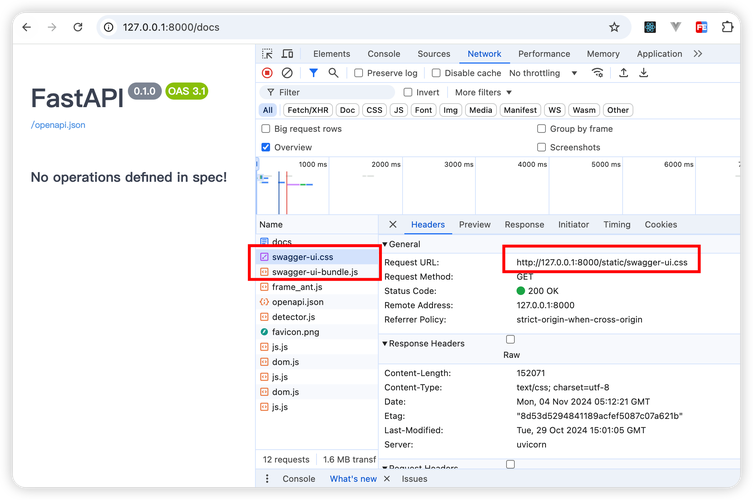
Task: Click the address bar URL
Action: [x=171, y=27]
